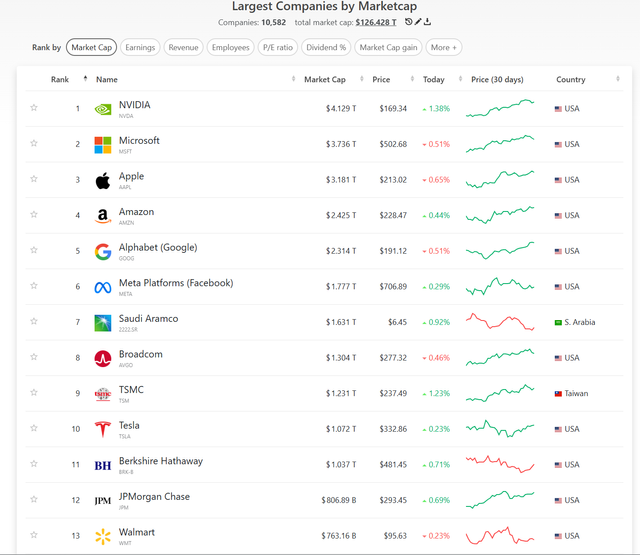This screenshot has height=555, width=640.
Task: Open the Saudi Aramco company link
Action: [149, 318]
